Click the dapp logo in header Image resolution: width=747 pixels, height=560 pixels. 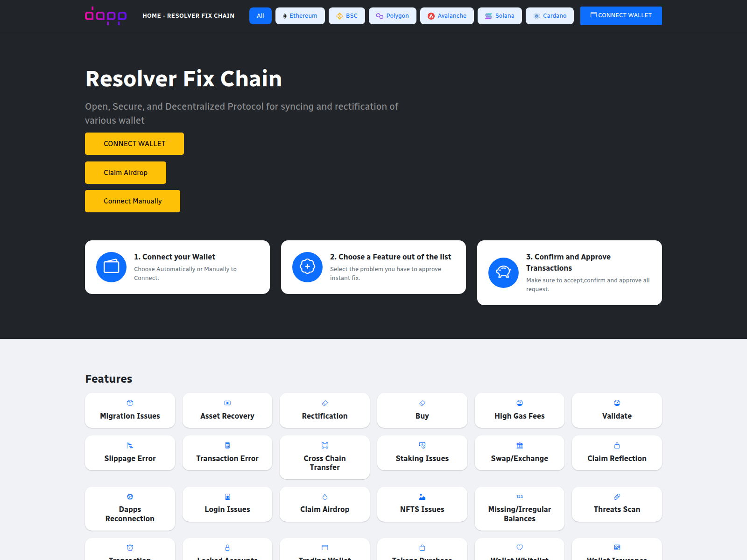click(106, 16)
